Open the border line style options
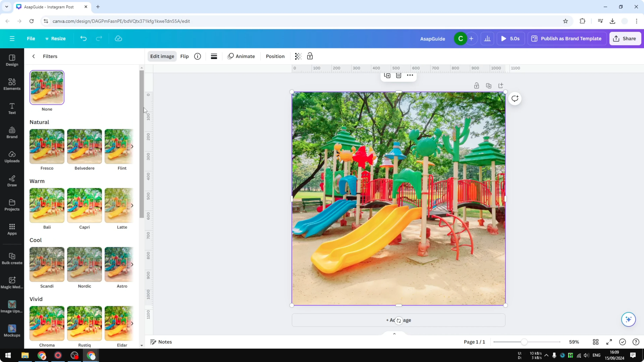 (214, 56)
